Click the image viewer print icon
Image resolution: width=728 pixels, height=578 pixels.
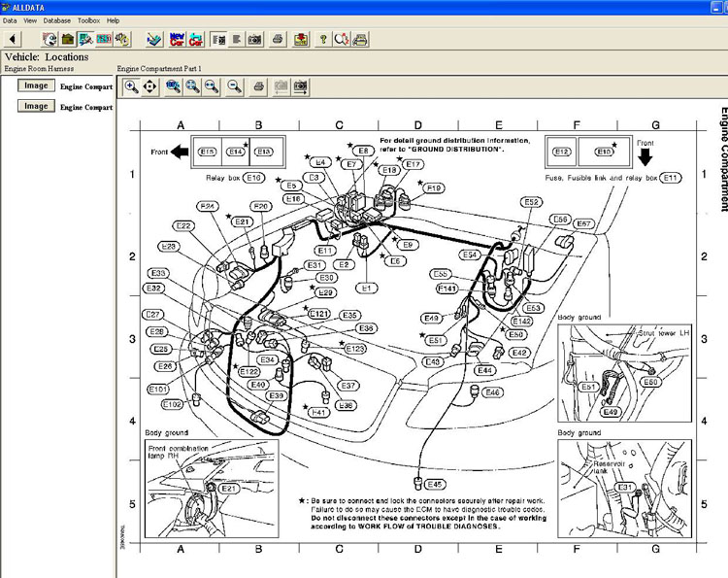tap(258, 86)
